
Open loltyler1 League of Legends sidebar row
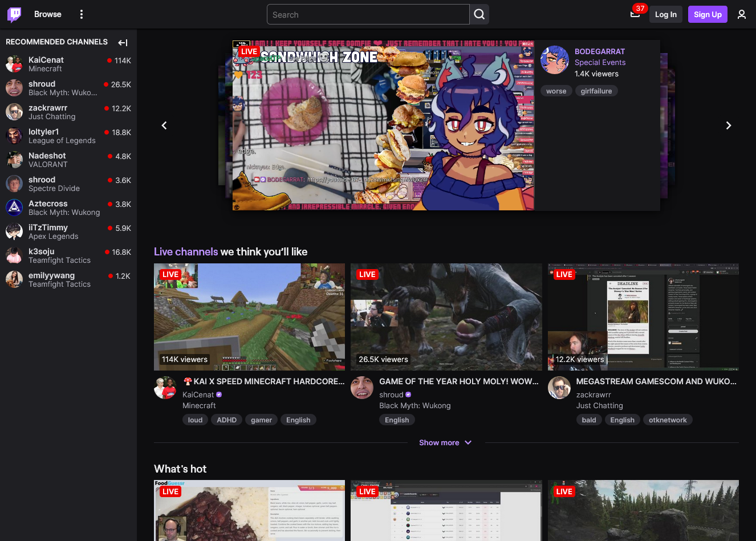click(x=68, y=136)
